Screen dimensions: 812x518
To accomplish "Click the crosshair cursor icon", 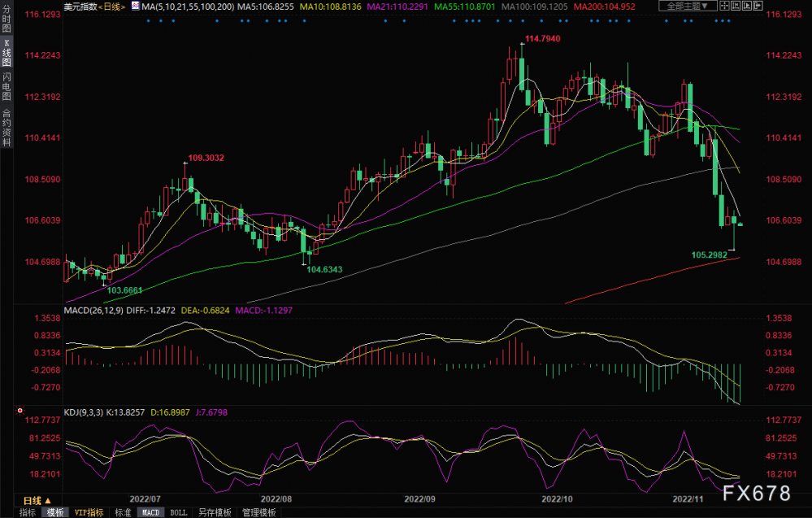I will [x=724, y=6].
